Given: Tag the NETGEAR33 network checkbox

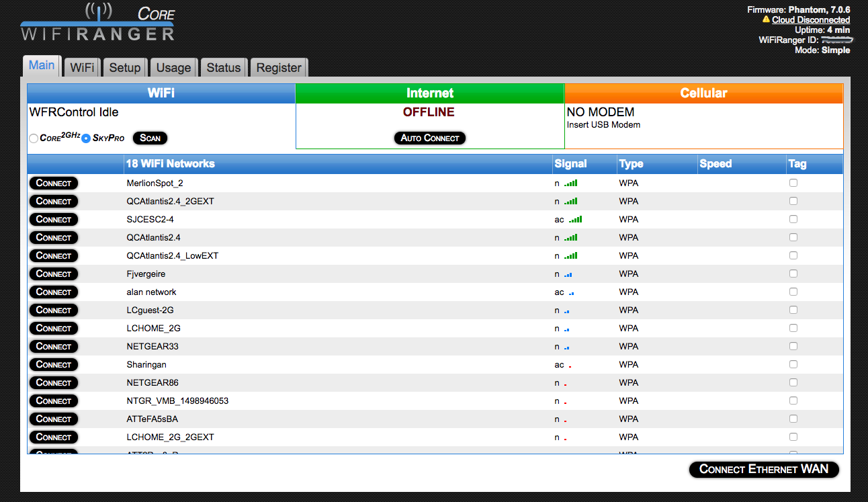Looking at the screenshot, I should [793, 346].
